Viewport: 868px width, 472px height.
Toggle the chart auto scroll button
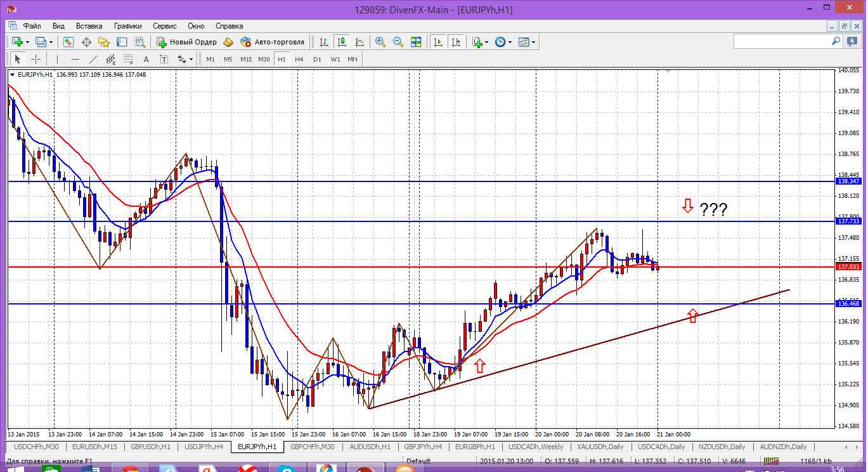coord(437,42)
